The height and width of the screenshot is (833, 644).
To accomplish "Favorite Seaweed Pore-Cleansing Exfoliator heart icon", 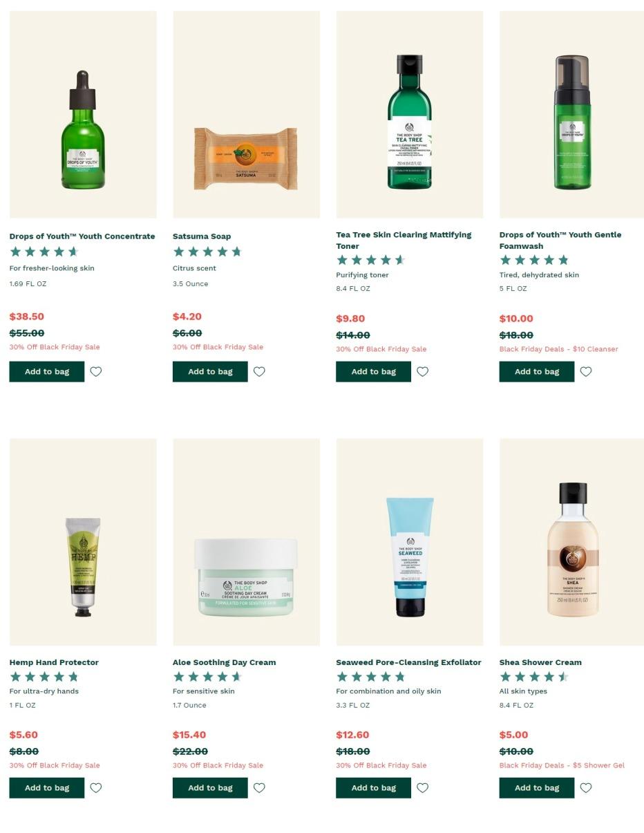I will [422, 788].
